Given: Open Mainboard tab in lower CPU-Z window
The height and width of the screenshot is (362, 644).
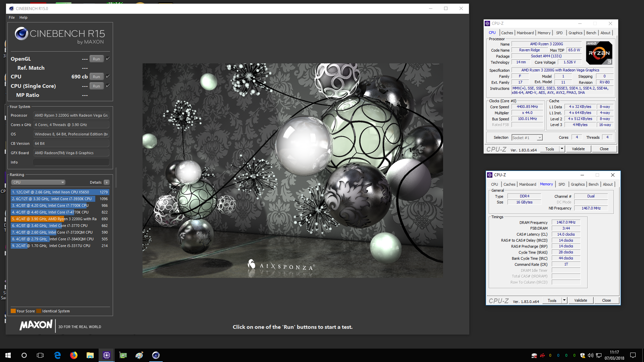Looking at the screenshot, I should click(x=527, y=184).
